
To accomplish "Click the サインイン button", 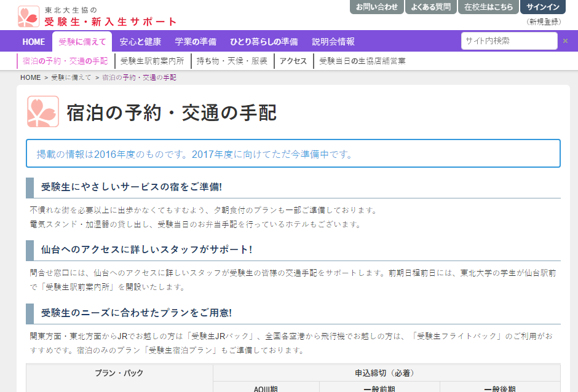I will coord(542,7).
